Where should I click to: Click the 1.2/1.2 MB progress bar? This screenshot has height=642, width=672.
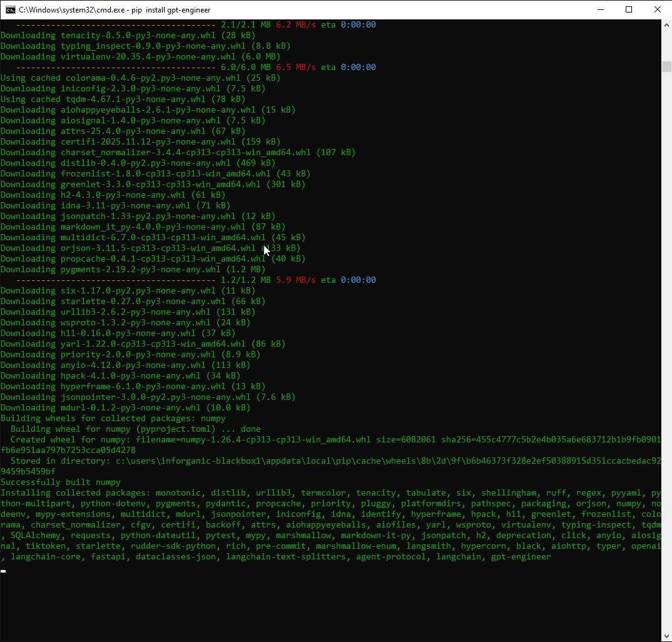pyautogui.click(x=116, y=280)
